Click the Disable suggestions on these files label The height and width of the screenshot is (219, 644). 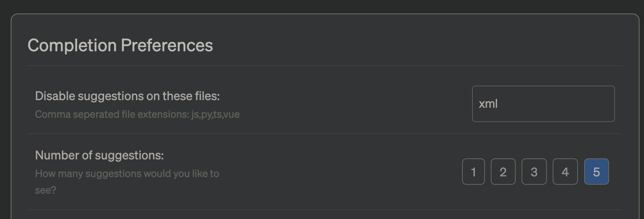[x=127, y=96]
